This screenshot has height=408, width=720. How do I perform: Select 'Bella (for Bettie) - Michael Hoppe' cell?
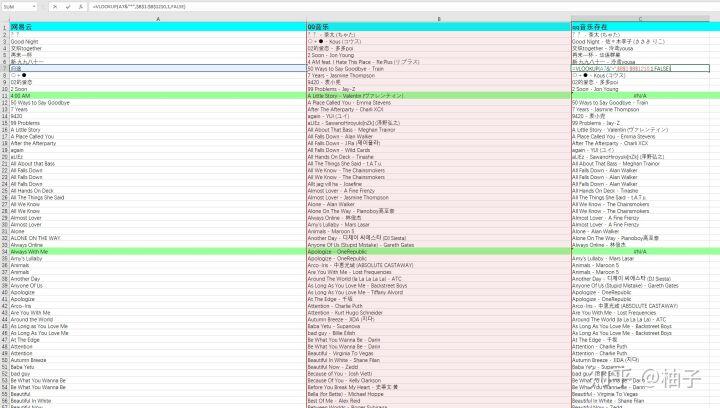tap(439, 394)
